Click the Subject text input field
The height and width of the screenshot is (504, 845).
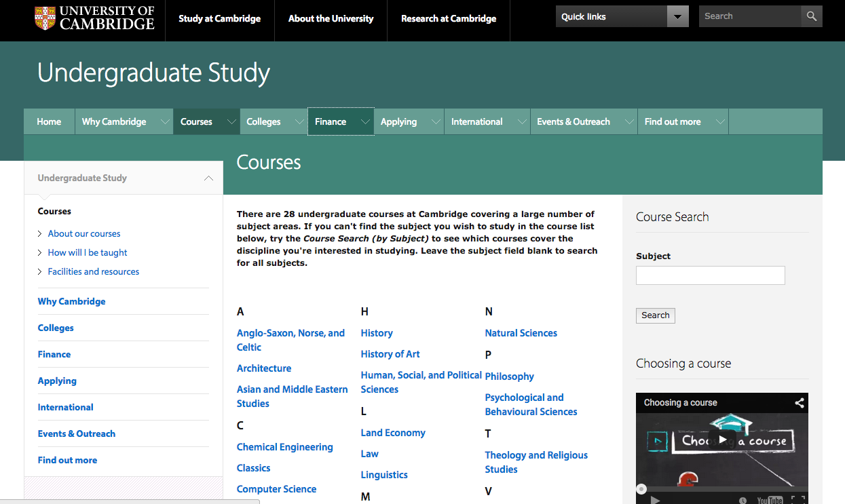[x=710, y=275]
